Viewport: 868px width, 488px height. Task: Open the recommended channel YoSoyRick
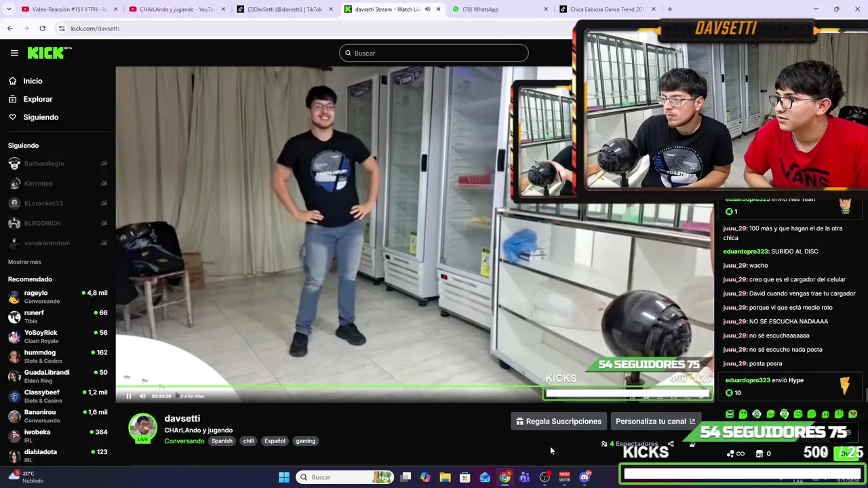tap(58, 337)
